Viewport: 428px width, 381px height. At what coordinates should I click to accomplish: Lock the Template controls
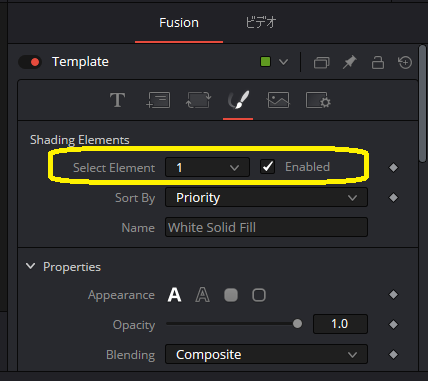378,62
